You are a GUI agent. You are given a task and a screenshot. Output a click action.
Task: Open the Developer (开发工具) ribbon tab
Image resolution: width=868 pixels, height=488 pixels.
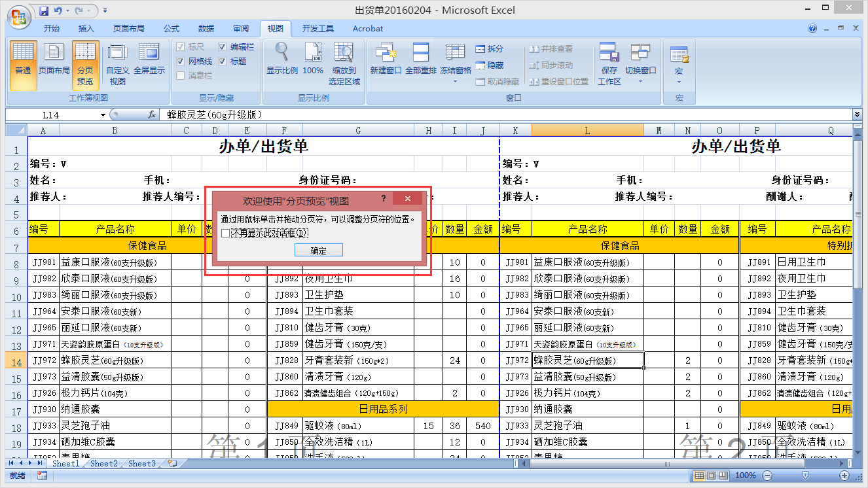pyautogui.click(x=318, y=29)
